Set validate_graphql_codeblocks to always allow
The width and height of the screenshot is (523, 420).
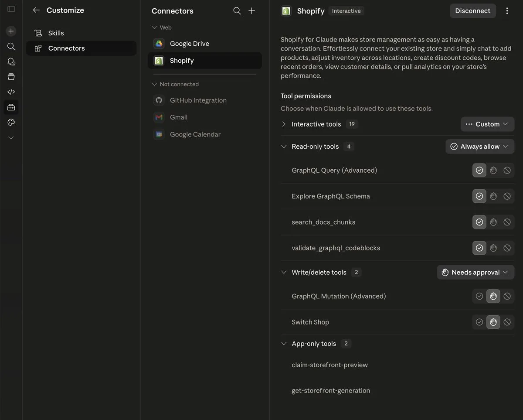click(479, 248)
